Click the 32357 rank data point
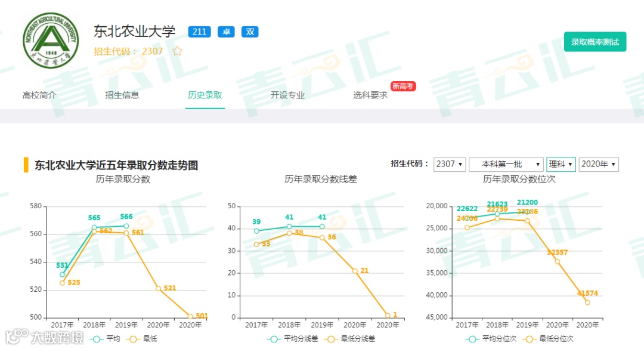The image size is (644, 349). tap(558, 261)
